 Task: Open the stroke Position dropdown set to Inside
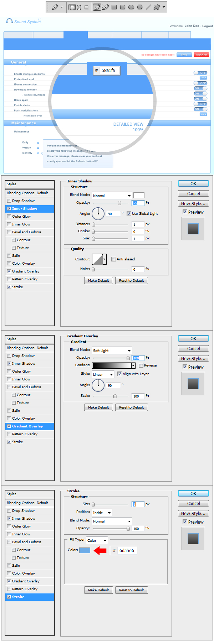[102, 513]
